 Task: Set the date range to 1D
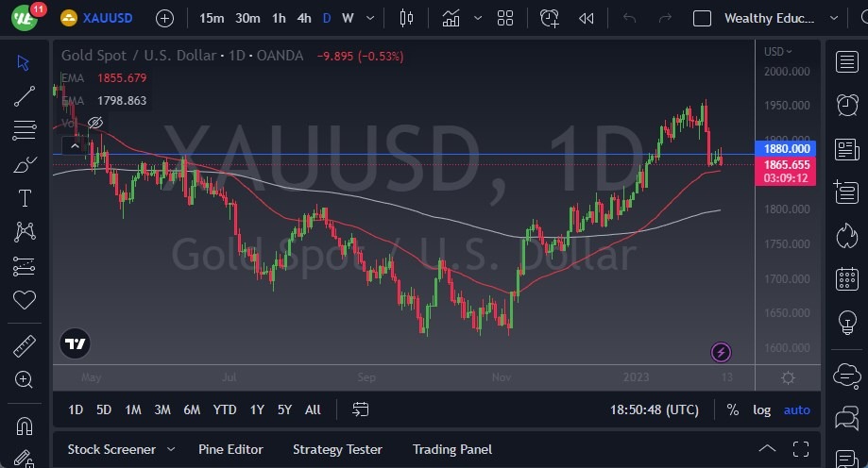pos(76,409)
